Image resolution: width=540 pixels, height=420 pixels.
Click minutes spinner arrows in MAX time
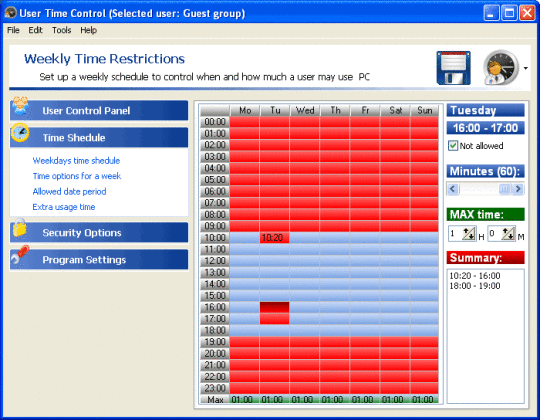point(508,234)
